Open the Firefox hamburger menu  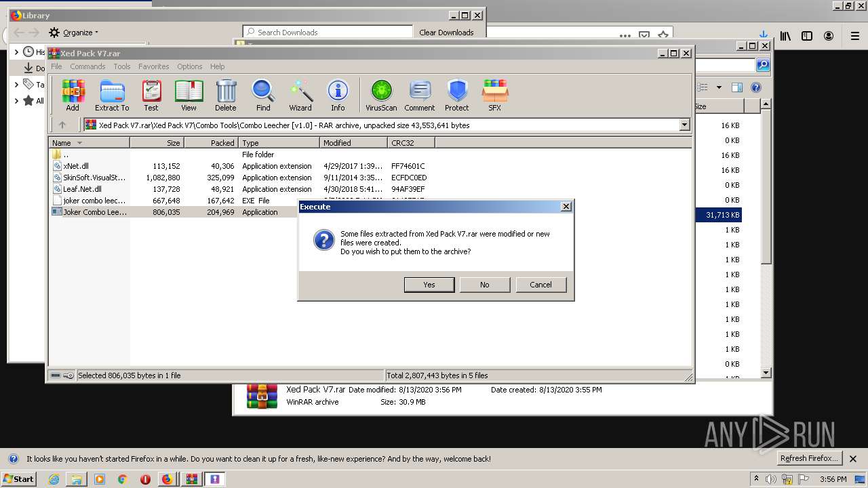pos(855,36)
